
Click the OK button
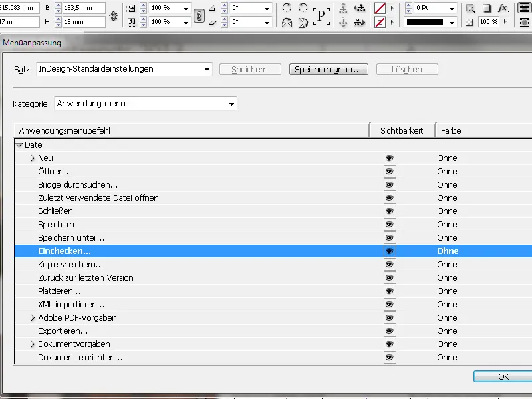coord(503,376)
